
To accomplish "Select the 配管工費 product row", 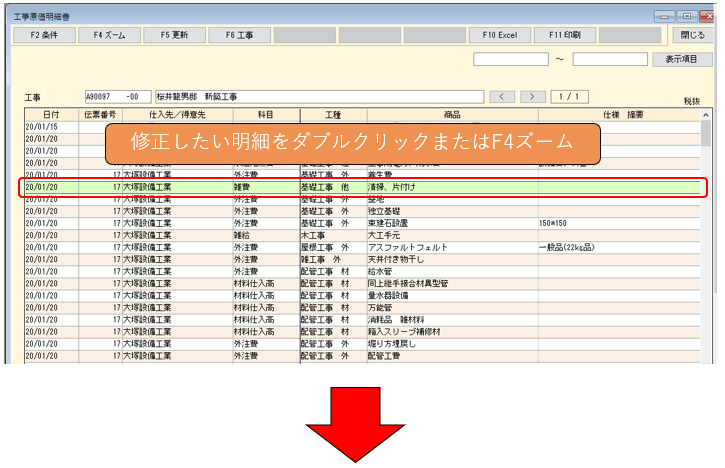I will pyautogui.click(x=363, y=356).
